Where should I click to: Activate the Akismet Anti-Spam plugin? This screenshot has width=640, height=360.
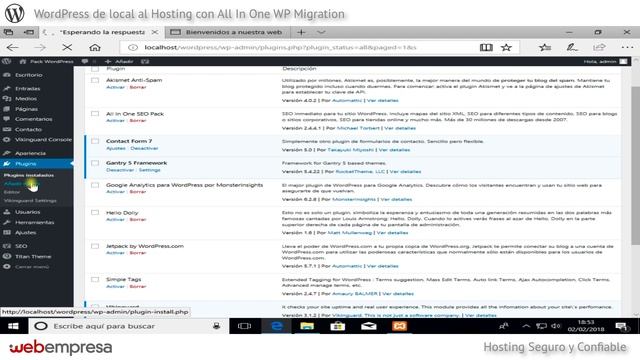click(115, 87)
